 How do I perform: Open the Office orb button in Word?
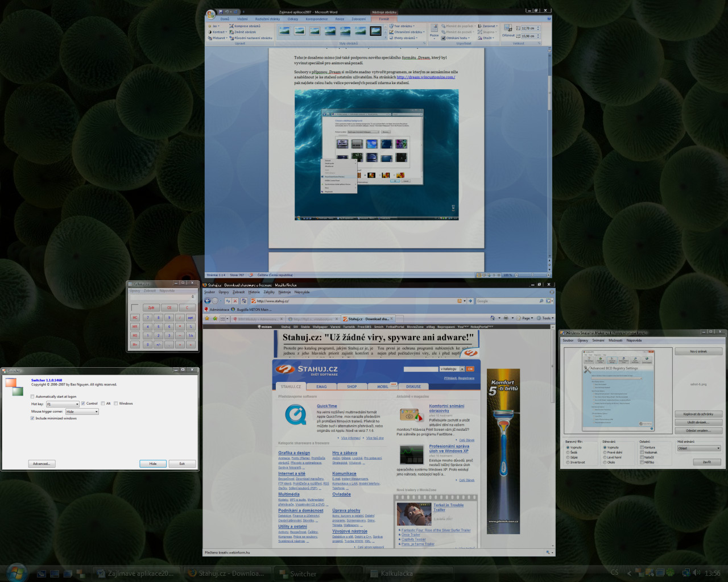[x=211, y=14]
